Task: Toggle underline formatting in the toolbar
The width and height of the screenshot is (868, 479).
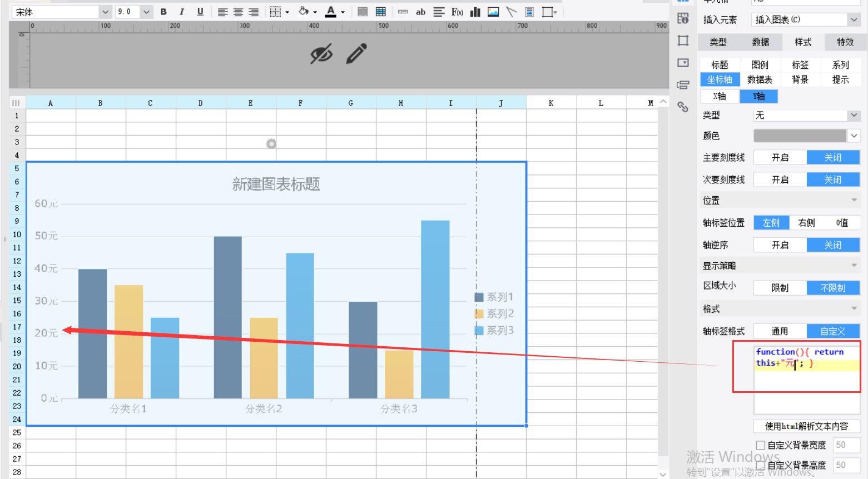Action: click(200, 12)
